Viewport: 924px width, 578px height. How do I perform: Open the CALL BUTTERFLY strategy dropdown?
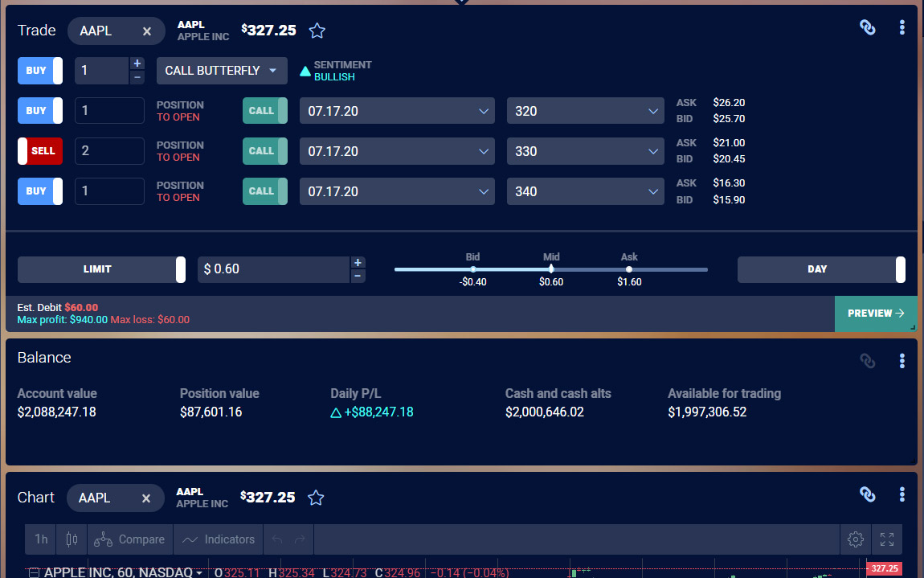(x=222, y=71)
